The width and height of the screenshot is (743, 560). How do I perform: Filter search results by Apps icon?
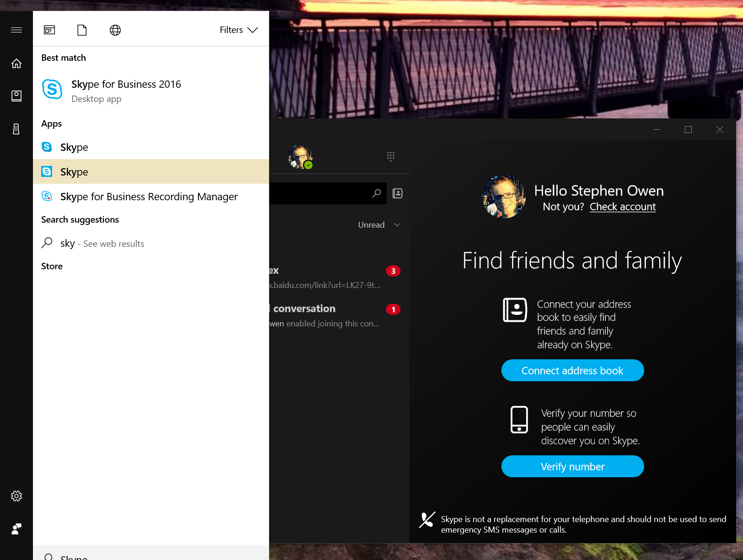pos(49,30)
